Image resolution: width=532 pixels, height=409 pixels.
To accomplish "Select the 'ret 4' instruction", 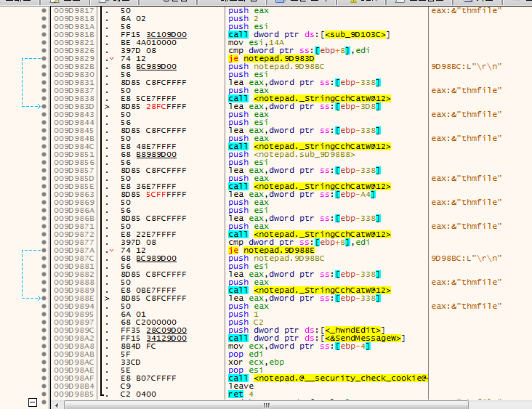I will tap(241, 394).
